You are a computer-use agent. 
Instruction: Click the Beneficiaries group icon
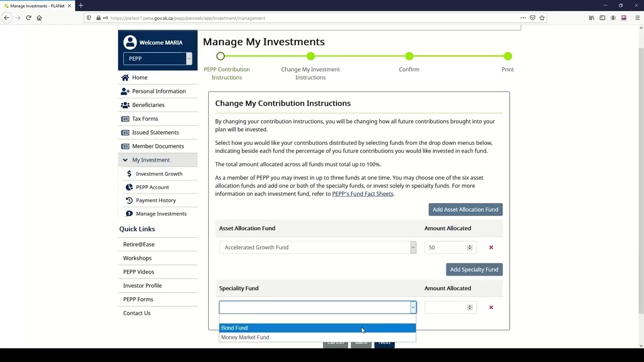pyautogui.click(x=125, y=105)
